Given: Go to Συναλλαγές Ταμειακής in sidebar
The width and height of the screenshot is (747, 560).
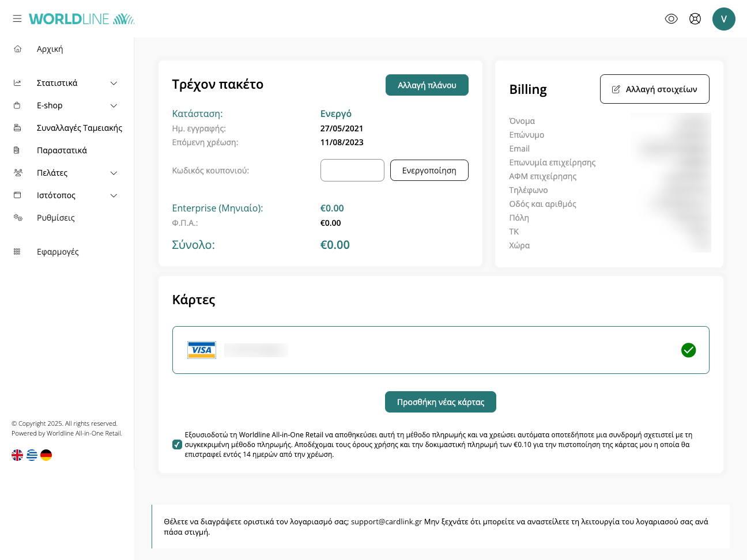Looking at the screenshot, I should [79, 128].
